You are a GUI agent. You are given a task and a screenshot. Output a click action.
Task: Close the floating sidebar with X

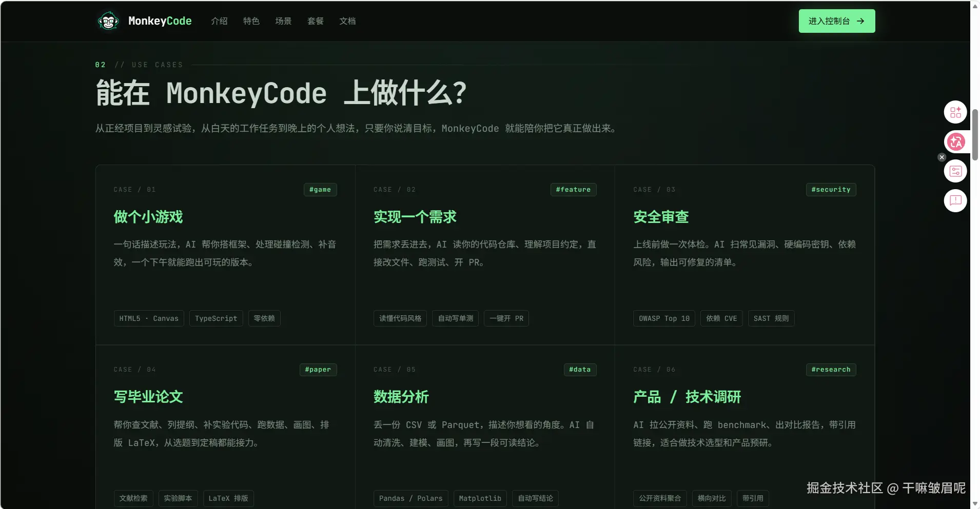pos(942,157)
